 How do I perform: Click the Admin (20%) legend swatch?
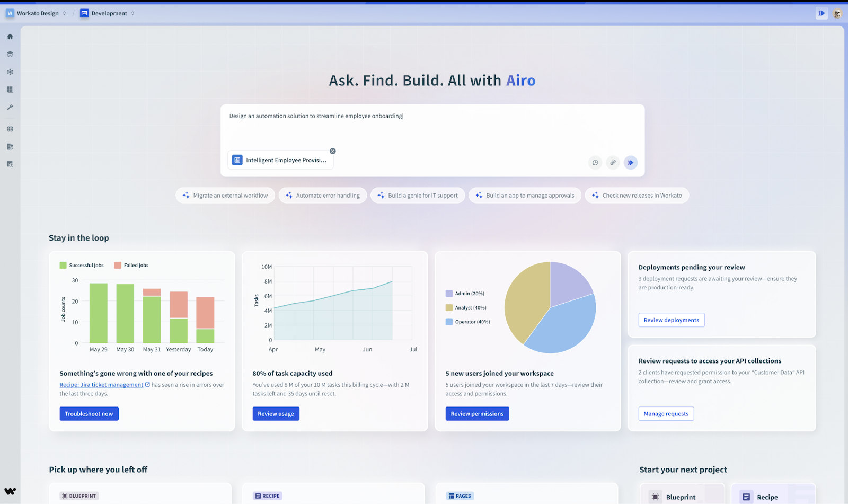[449, 294]
